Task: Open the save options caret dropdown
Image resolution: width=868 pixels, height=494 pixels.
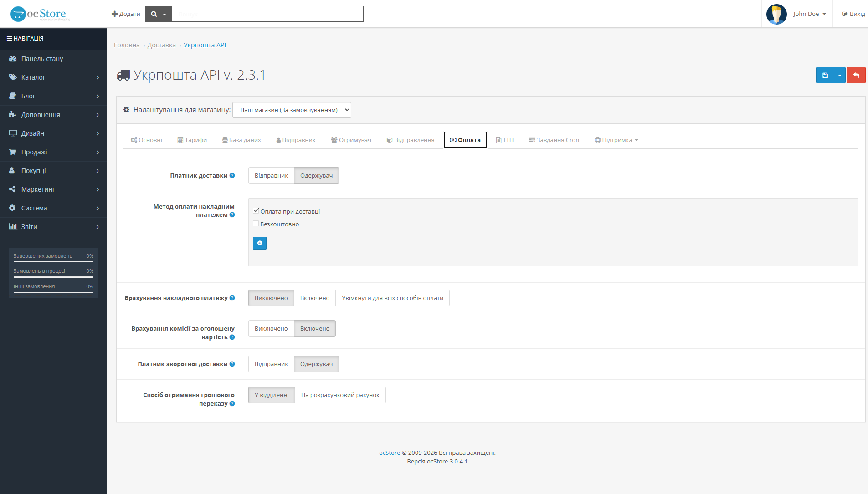Action: tap(839, 75)
